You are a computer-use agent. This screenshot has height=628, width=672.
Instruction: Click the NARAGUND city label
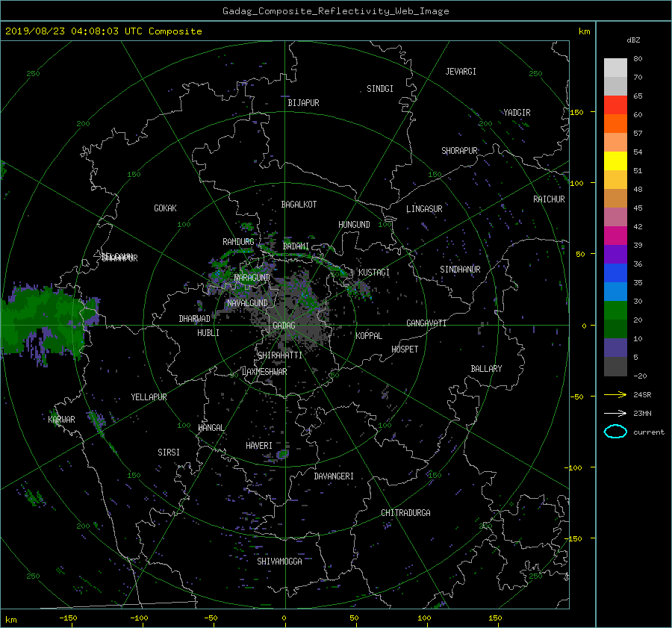pos(252,278)
